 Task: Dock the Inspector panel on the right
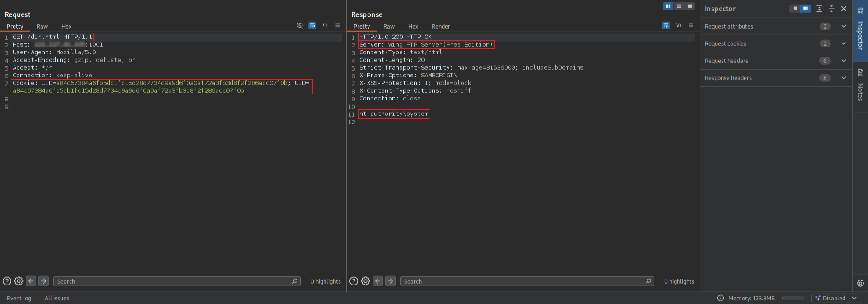coord(806,9)
